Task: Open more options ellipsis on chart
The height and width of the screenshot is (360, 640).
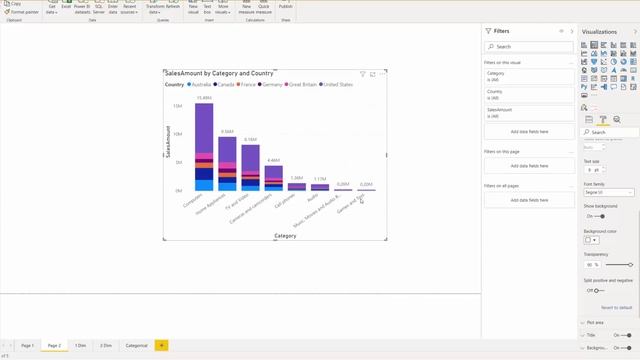Action: (x=382, y=74)
